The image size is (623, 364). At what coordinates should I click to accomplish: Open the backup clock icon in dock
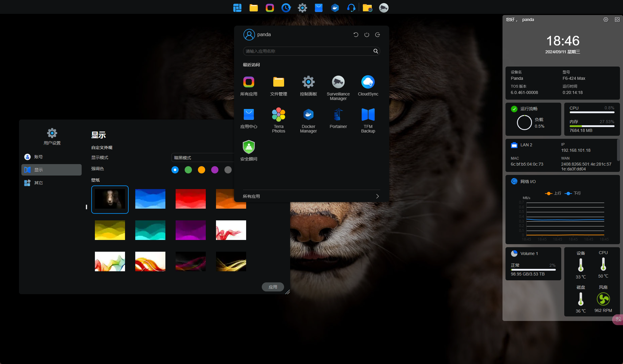pos(286,8)
